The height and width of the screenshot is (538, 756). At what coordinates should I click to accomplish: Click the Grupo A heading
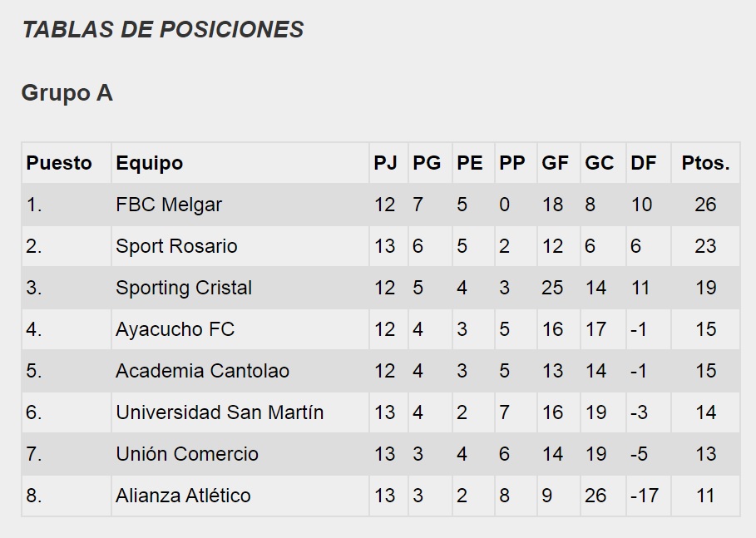67,93
